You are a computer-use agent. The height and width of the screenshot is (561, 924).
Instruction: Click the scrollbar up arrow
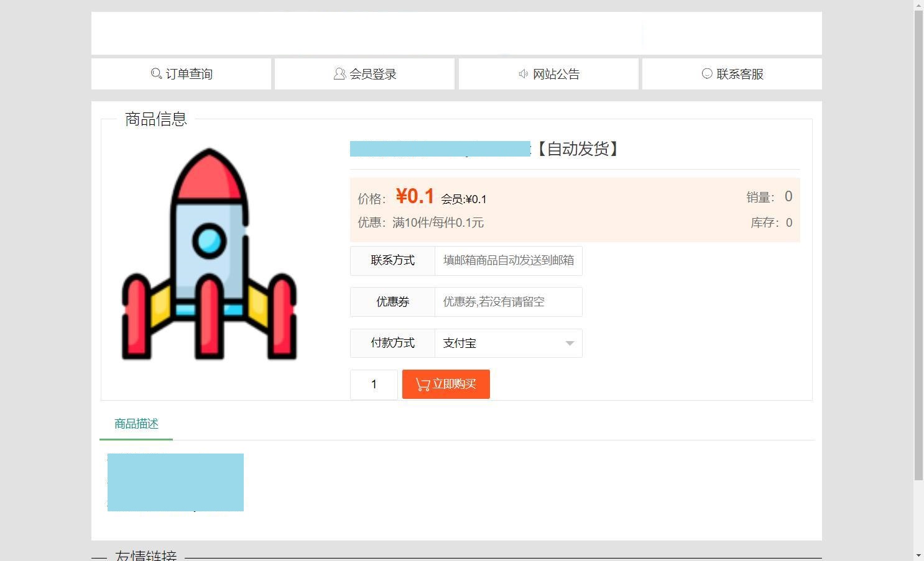pos(918,6)
